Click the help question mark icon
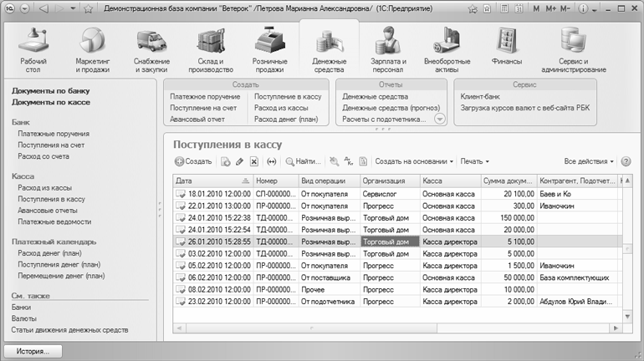644x361 pixels. 626,160
